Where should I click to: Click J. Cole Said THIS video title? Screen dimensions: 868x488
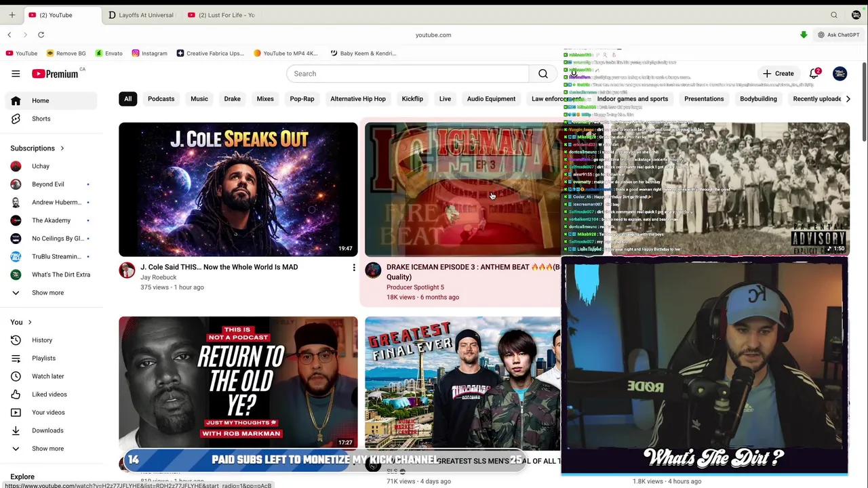(219, 267)
